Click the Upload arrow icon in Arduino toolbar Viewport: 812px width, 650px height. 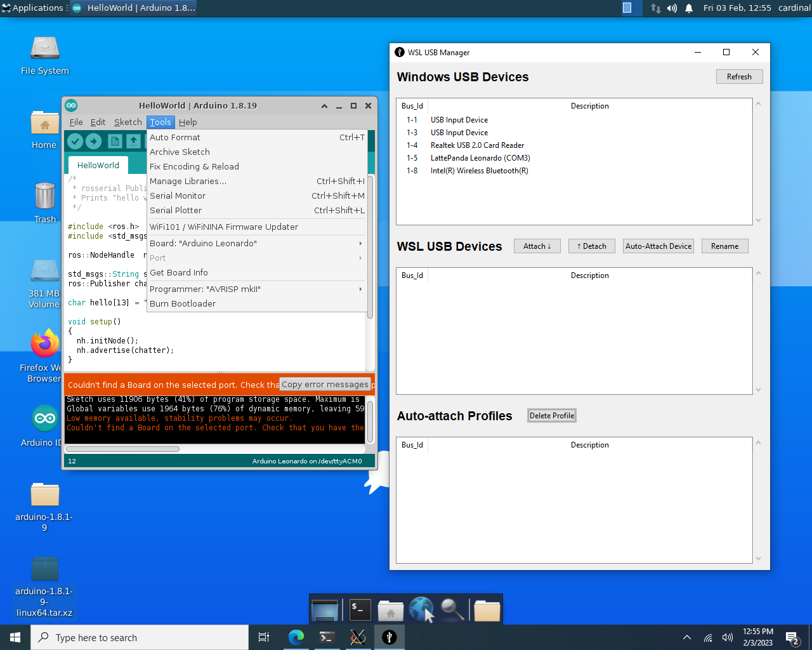[x=94, y=141]
